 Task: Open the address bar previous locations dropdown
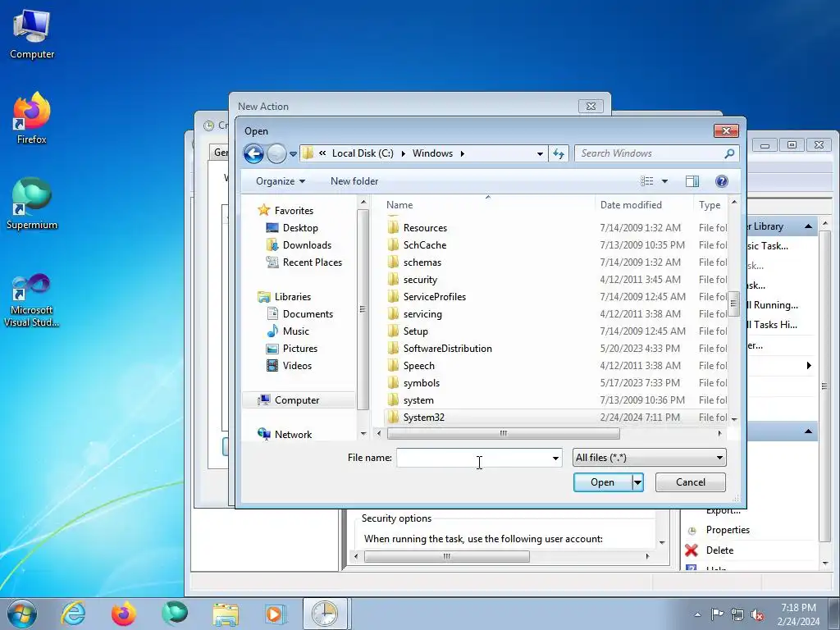tap(540, 153)
